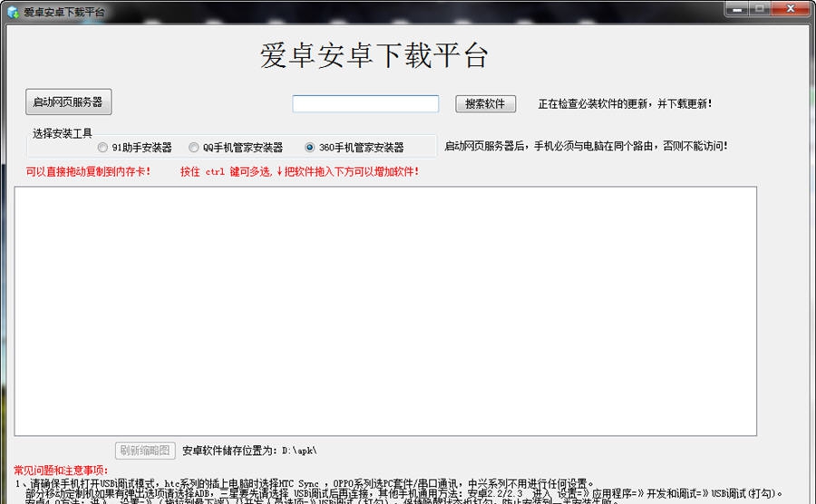Choose the QQ手机管家安装器 radio option

click(x=236, y=148)
